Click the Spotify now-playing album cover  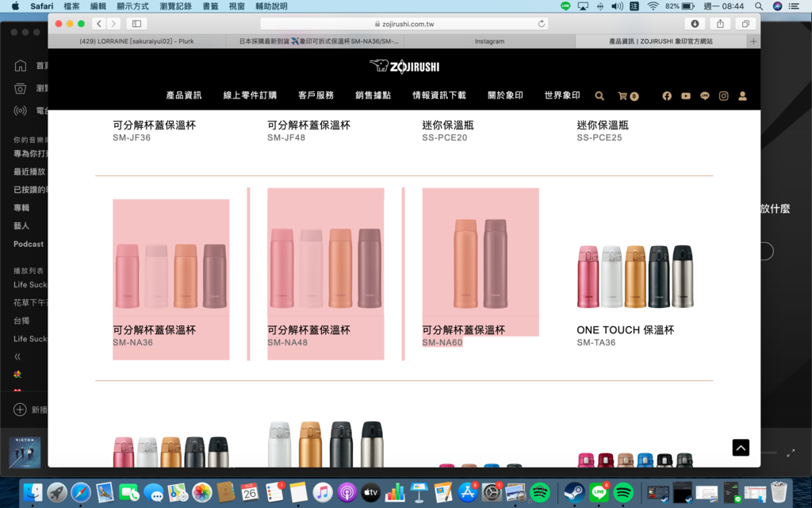pos(25,452)
